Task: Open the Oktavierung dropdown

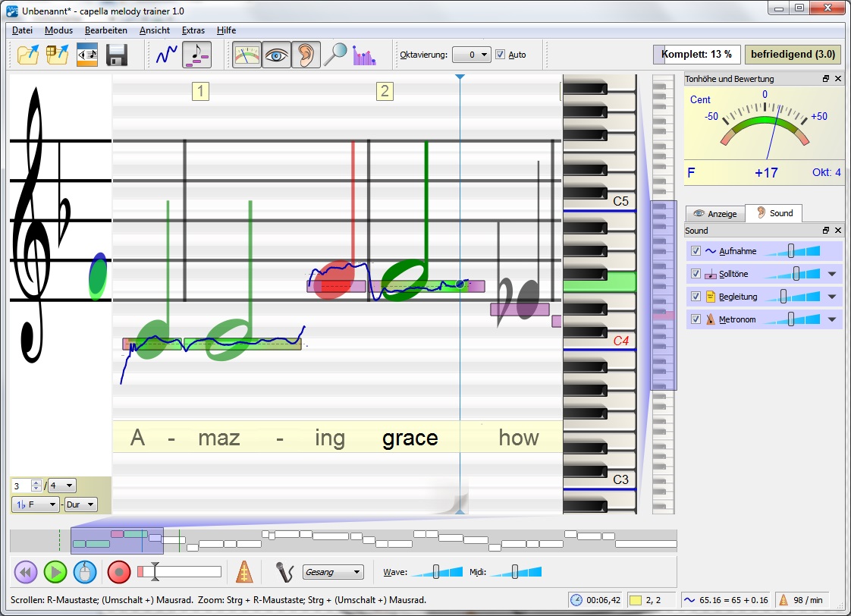Action: 471,55
